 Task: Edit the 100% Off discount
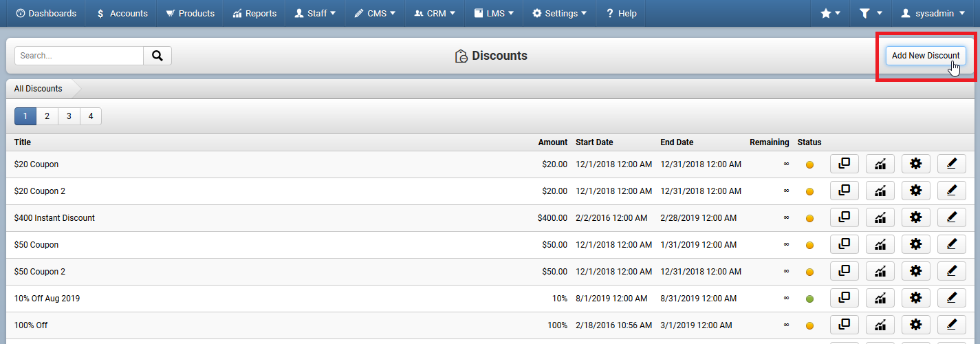(952, 325)
